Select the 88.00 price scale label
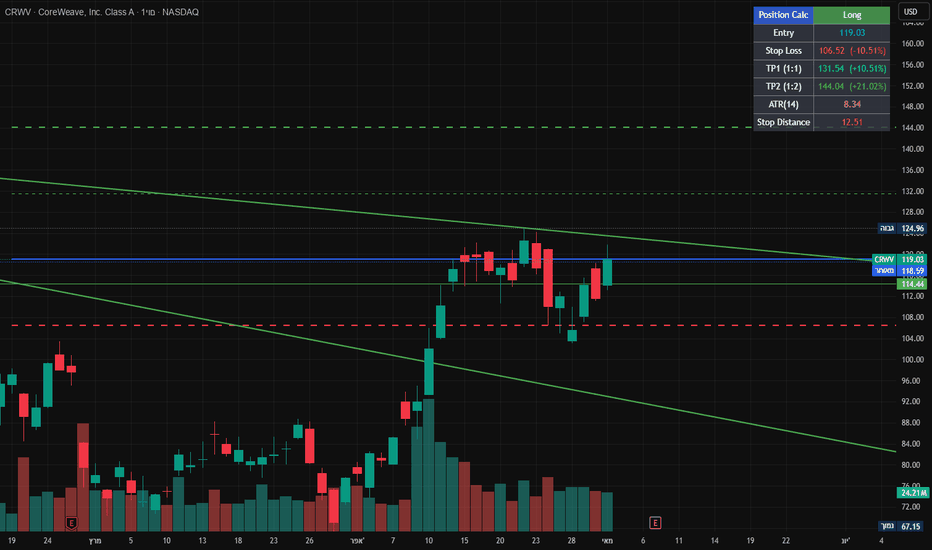 pos(912,423)
